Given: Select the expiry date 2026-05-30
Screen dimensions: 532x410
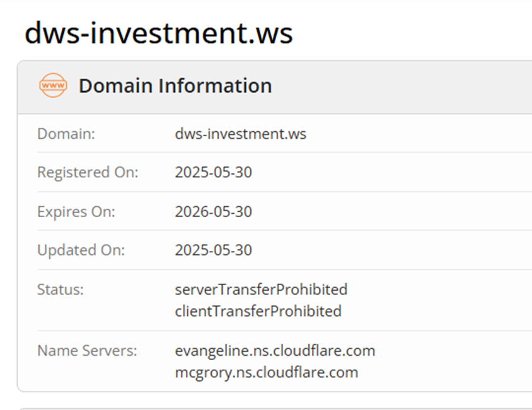Looking at the screenshot, I should pos(214,211).
